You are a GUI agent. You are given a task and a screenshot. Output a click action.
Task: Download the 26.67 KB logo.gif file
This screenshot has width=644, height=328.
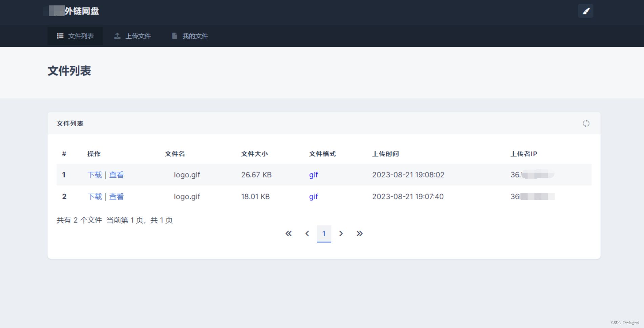95,175
